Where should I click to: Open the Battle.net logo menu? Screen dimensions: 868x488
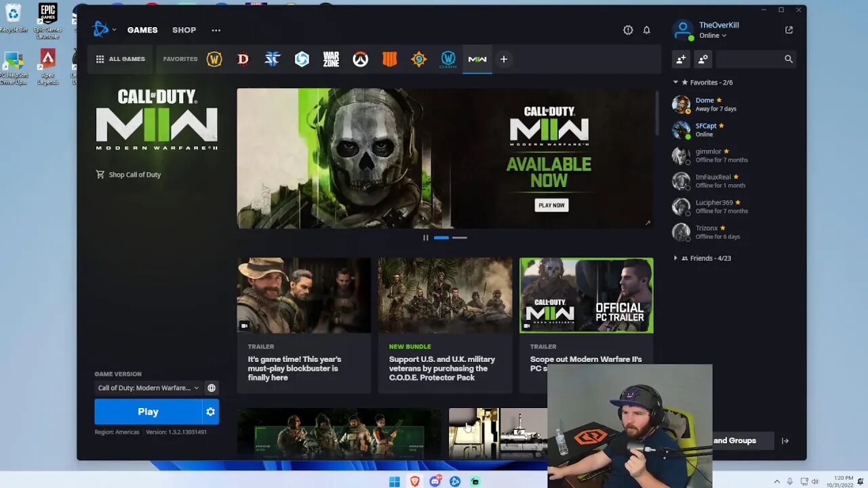(104, 29)
